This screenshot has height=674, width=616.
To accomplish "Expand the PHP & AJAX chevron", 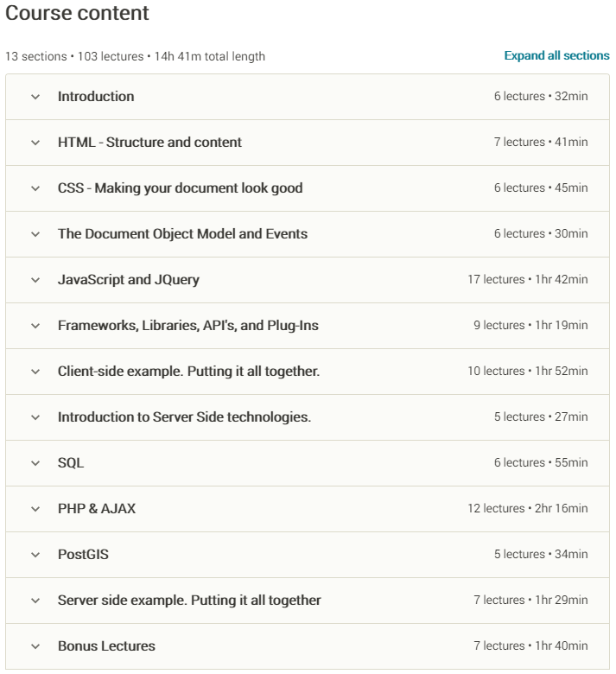I will 35,509.
